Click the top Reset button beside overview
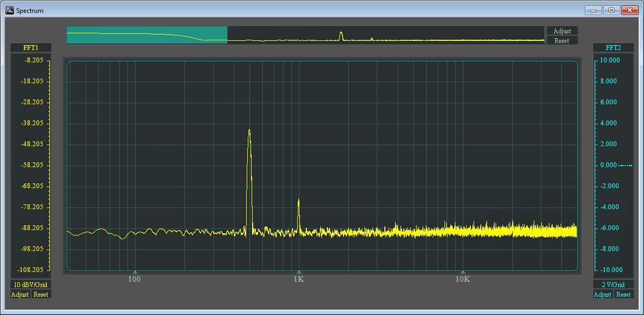 click(x=562, y=40)
